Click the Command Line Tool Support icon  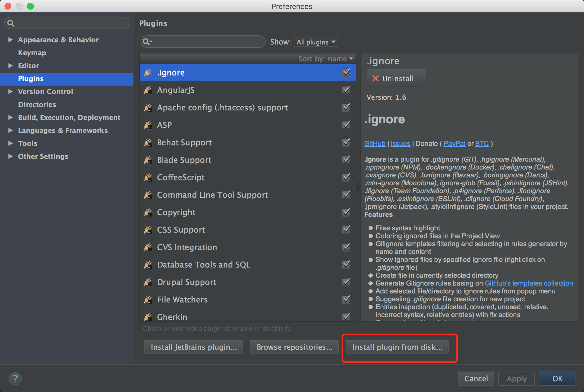coord(148,195)
